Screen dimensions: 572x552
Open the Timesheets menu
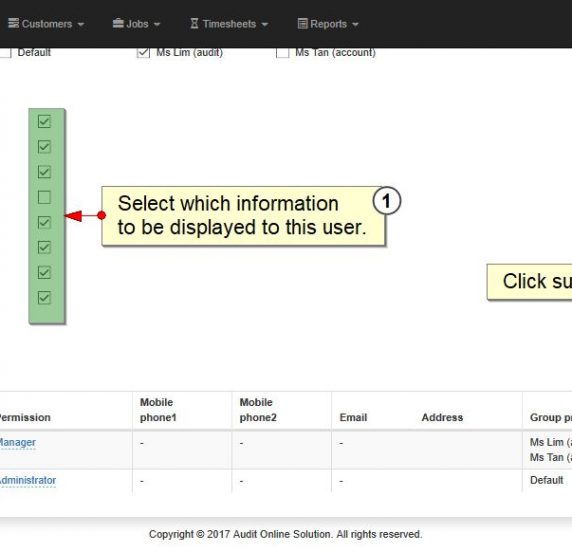(229, 24)
